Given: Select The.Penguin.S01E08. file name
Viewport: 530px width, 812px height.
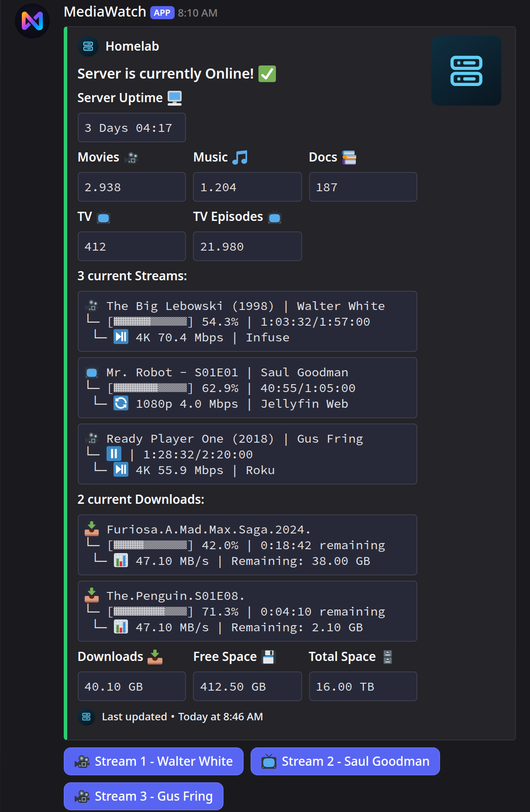Looking at the screenshot, I should (x=176, y=596).
